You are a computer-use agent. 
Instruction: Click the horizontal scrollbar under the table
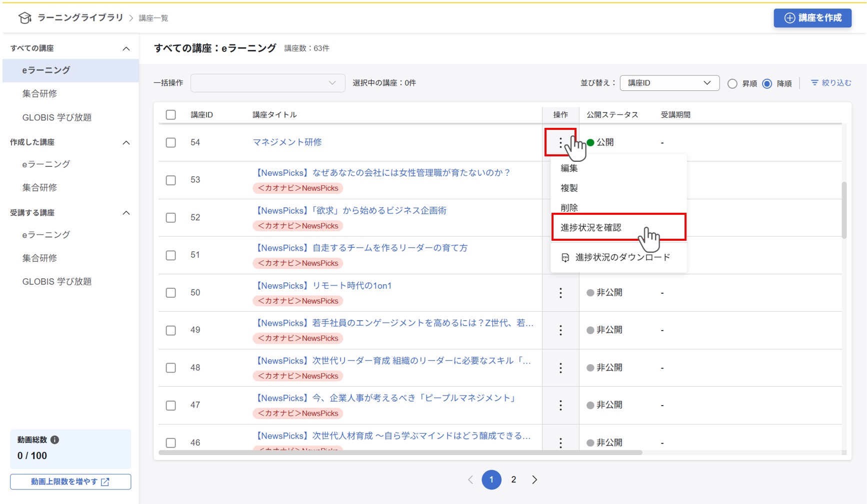pos(400,453)
